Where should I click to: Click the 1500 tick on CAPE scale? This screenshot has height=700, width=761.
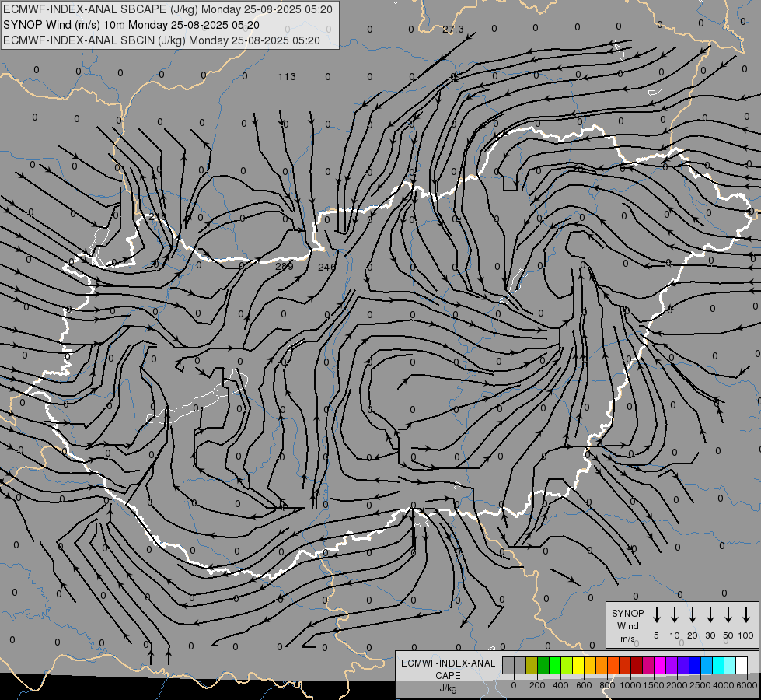click(x=654, y=685)
